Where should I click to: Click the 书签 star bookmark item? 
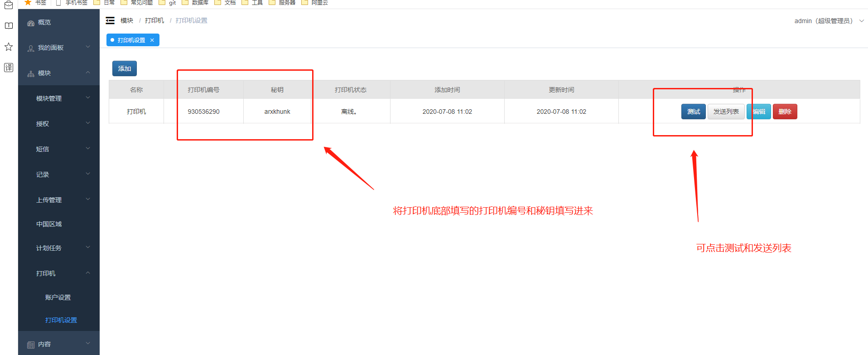coord(35,3)
